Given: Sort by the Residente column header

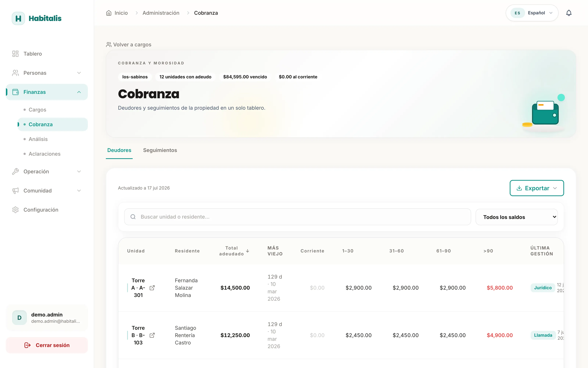Looking at the screenshot, I should 187,251.
